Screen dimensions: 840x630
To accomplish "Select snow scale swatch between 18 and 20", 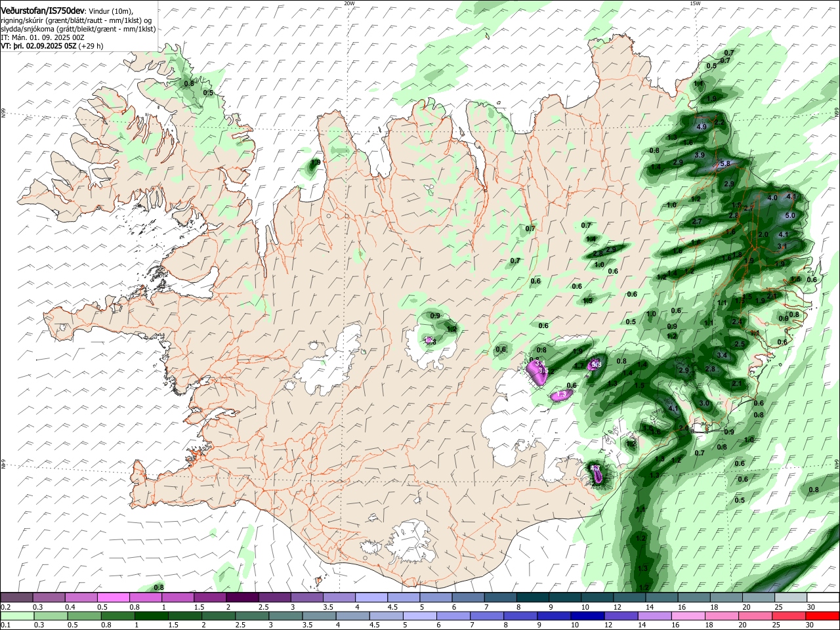I will (726, 597).
